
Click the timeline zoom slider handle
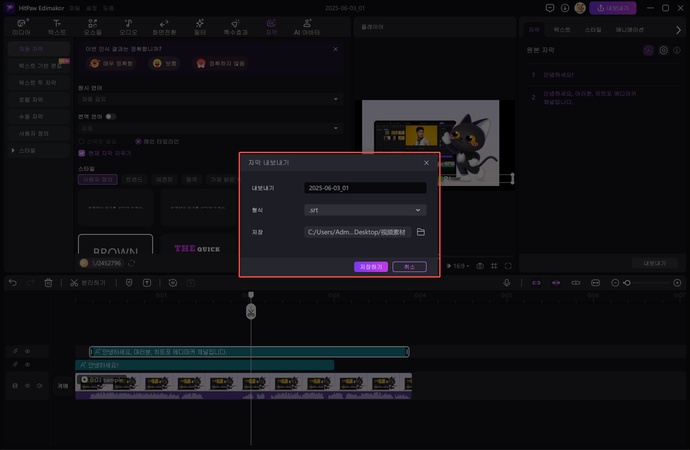click(x=627, y=283)
